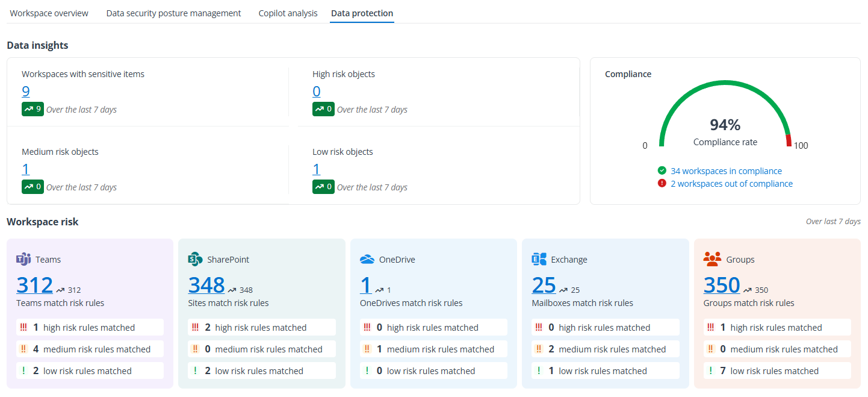Click the Groups people icon
868x397 pixels.
[x=712, y=259]
